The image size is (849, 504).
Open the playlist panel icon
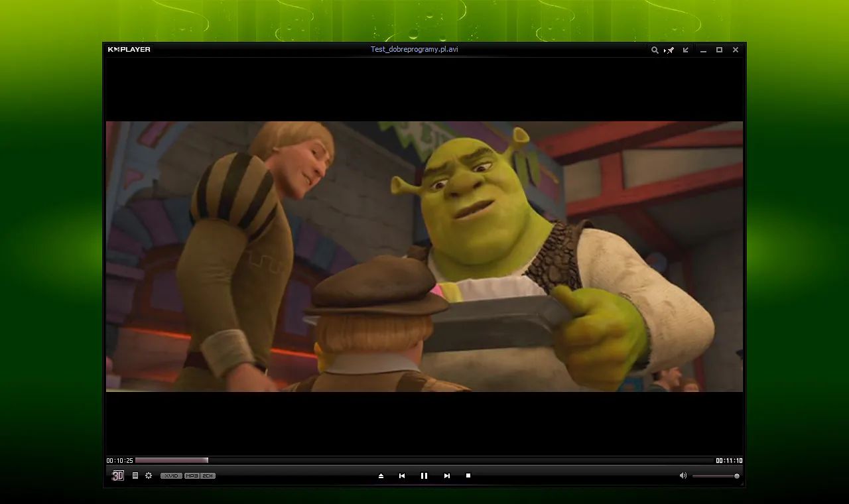pyautogui.click(x=135, y=475)
